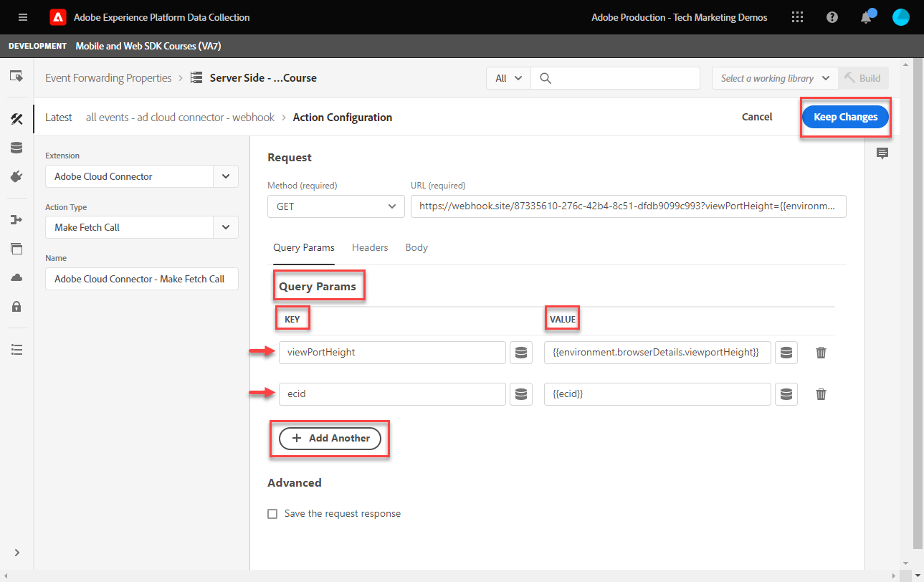Click the Make Fetch Call action type field
The height and width of the screenshot is (582, 924).
pyautogui.click(x=130, y=227)
